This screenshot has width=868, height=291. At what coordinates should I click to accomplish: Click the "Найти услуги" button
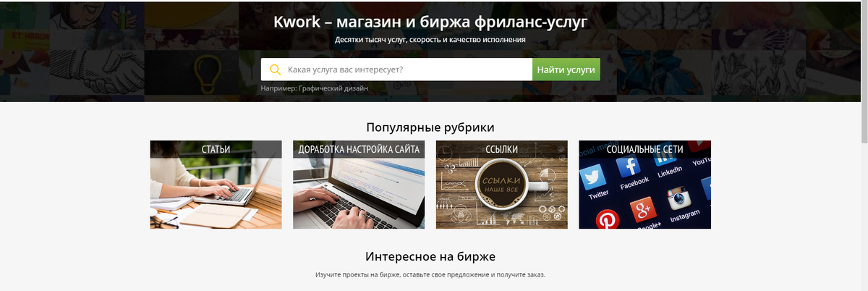566,69
